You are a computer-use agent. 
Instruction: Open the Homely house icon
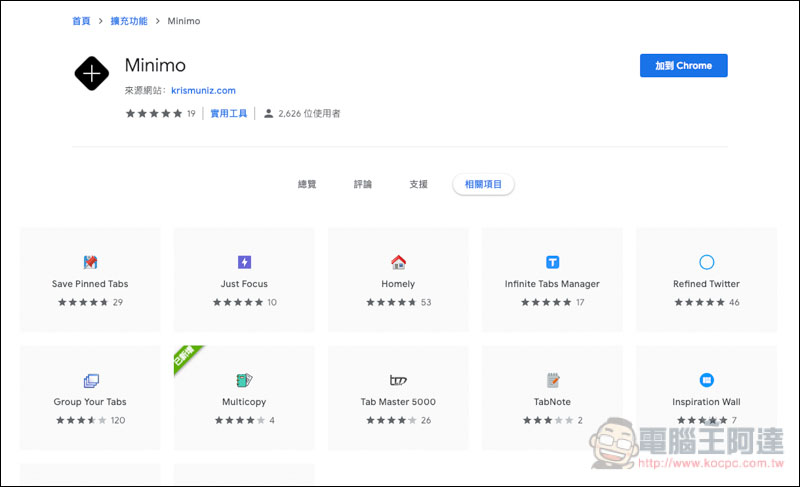click(398, 262)
